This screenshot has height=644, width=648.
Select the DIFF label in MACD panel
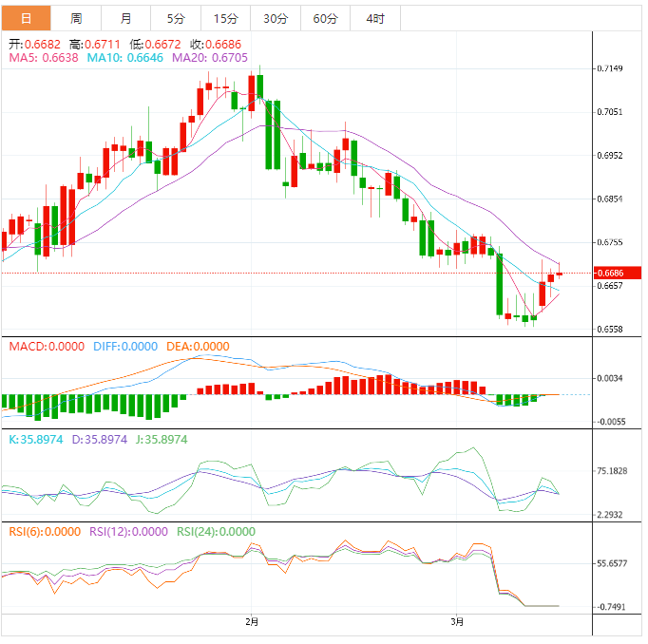point(125,347)
